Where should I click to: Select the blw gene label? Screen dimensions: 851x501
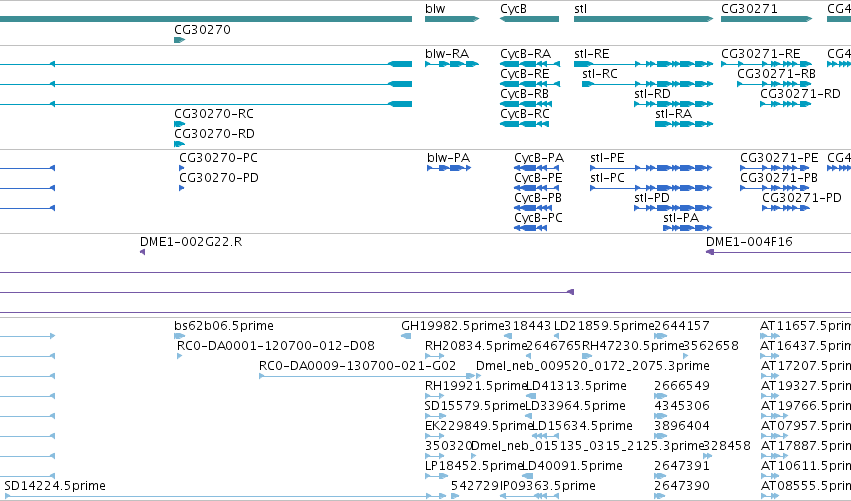[x=435, y=9]
